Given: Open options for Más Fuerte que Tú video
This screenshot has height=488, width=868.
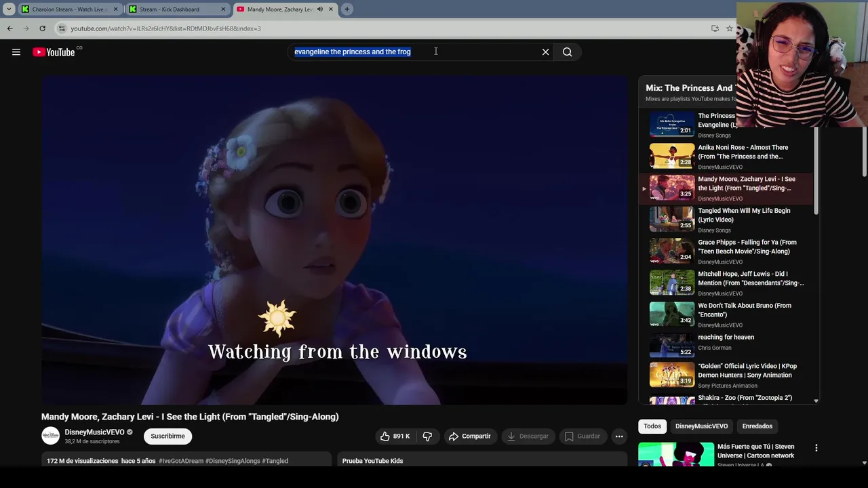Looking at the screenshot, I should point(816,448).
